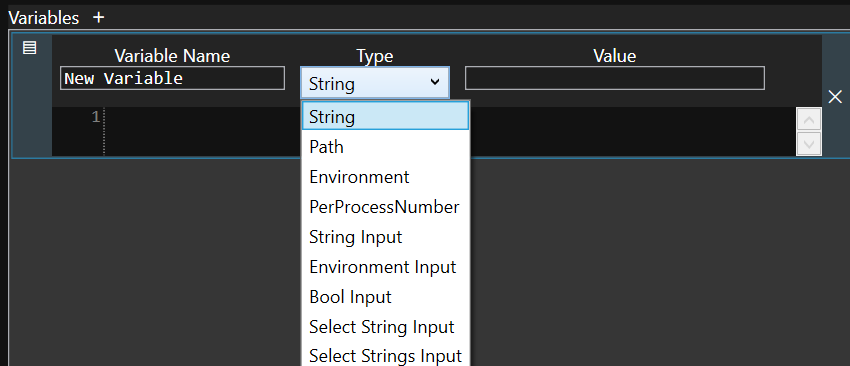Collapse the Type dropdown showing String
Image resolution: width=850 pixels, height=366 pixels.
375,83
